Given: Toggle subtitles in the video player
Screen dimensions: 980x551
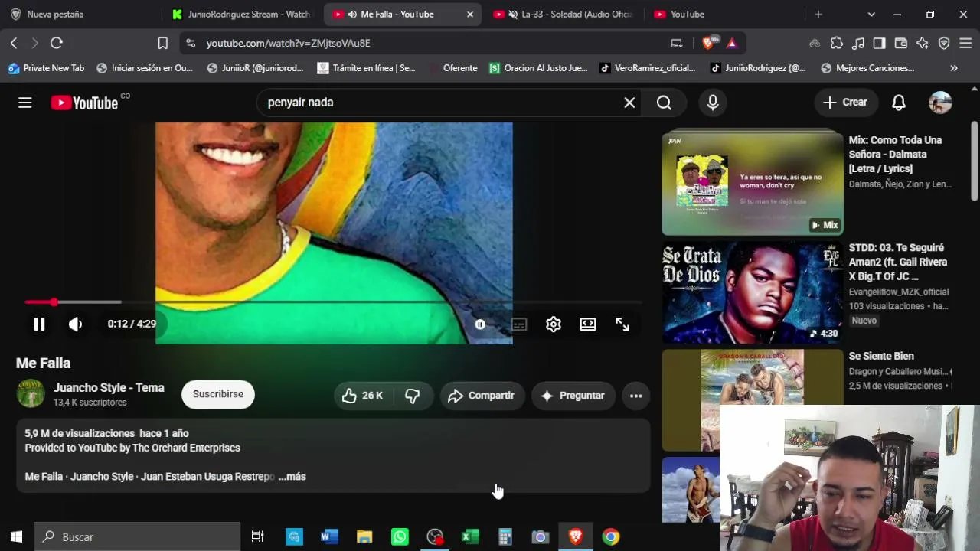Looking at the screenshot, I should point(519,324).
